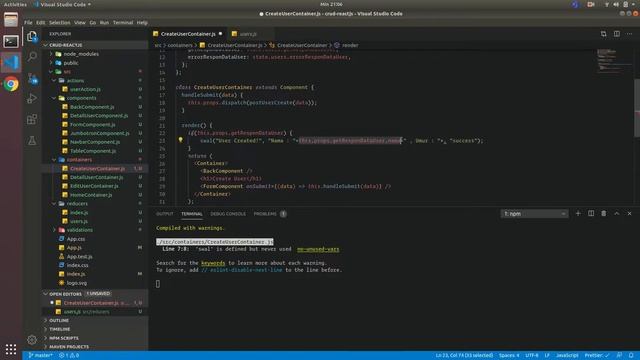Image resolution: width=640 pixels, height=360 pixels.
Task: Open the Terminal menu
Action: [x=123, y=22]
